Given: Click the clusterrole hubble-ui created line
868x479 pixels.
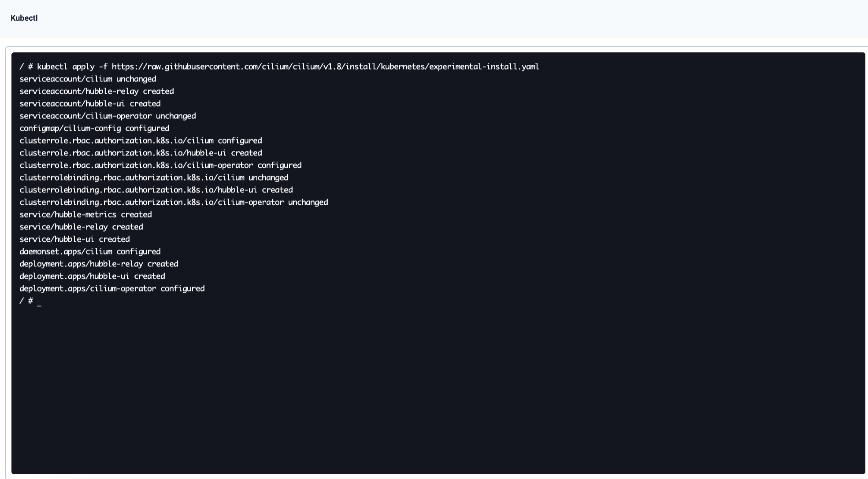Looking at the screenshot, I should [141, 153].
